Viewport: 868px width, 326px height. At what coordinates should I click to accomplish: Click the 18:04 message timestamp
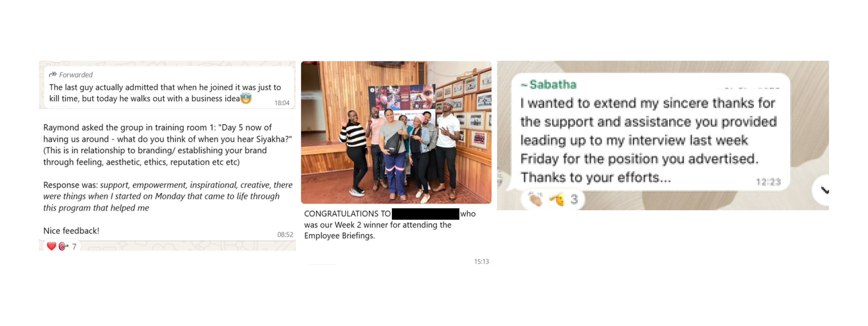[282, 103]
